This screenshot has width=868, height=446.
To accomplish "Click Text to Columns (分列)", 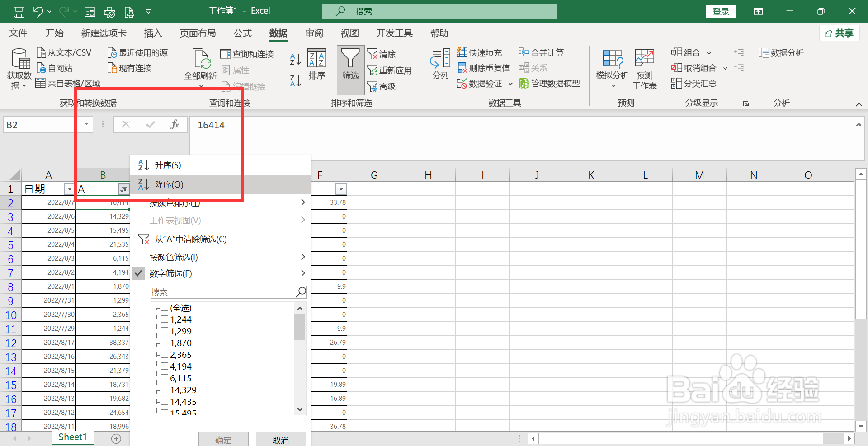I will pyautogui.click(x=440, y=64).
